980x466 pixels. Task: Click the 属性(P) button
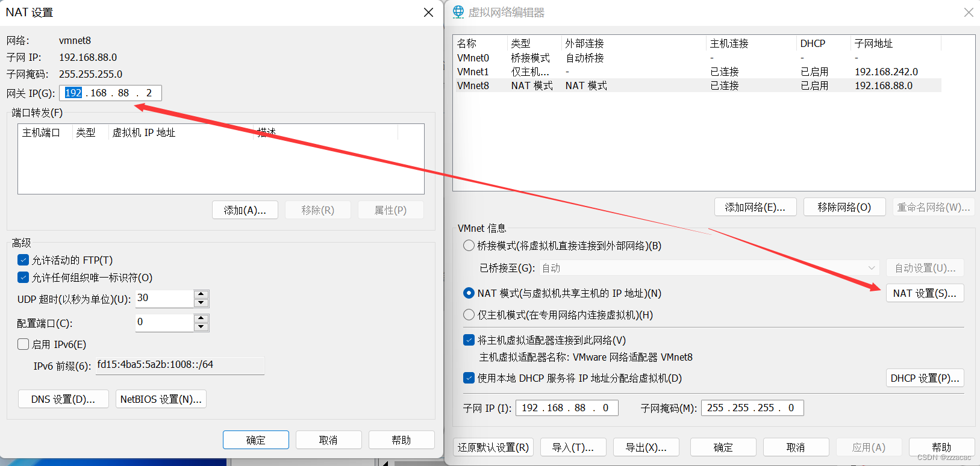coord(390,210)
